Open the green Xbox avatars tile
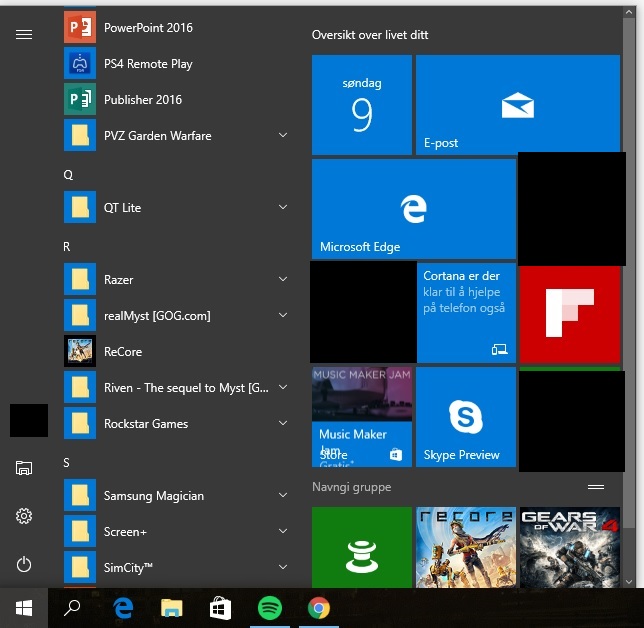 pos(362,547)
